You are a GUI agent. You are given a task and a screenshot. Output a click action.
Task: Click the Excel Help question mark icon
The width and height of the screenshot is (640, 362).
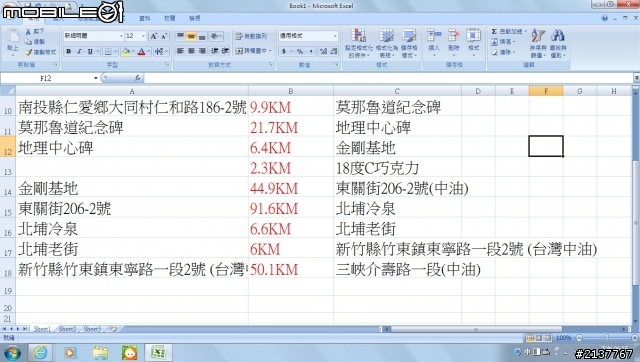(604, 18)
